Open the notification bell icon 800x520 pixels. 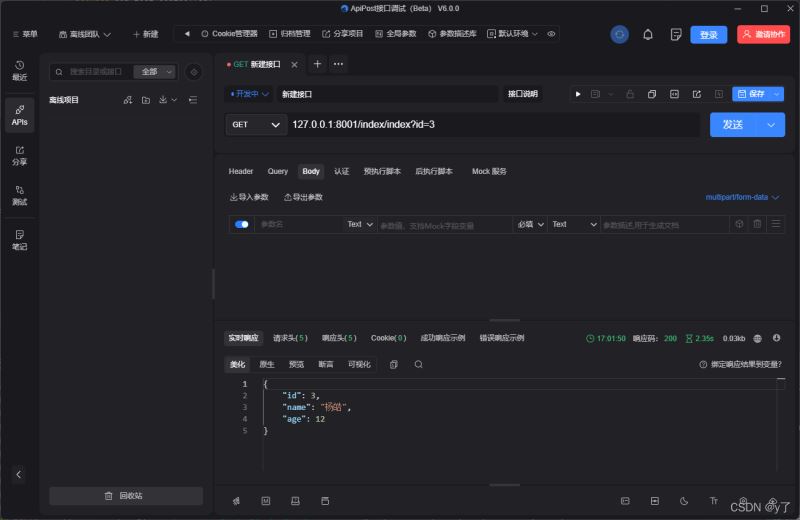(x=648, y=34)
